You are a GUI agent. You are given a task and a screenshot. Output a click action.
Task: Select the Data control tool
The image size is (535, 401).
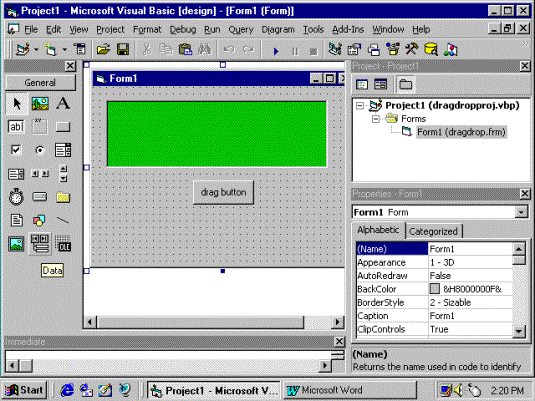click(40, 244)
